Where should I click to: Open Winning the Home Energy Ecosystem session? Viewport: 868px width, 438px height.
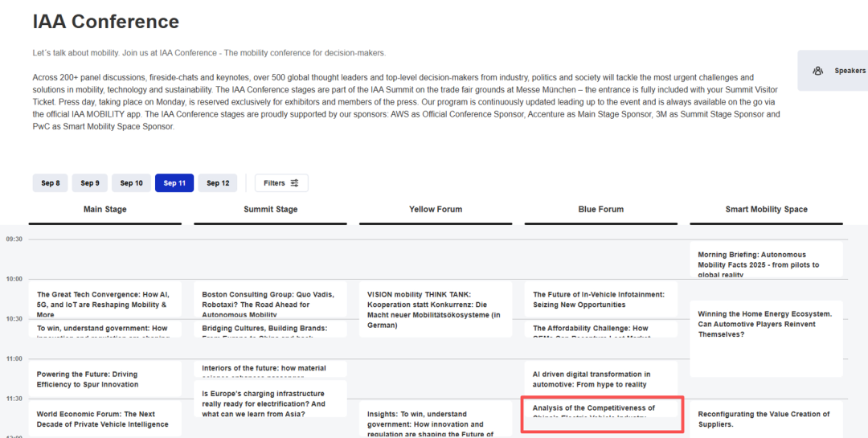767,339
